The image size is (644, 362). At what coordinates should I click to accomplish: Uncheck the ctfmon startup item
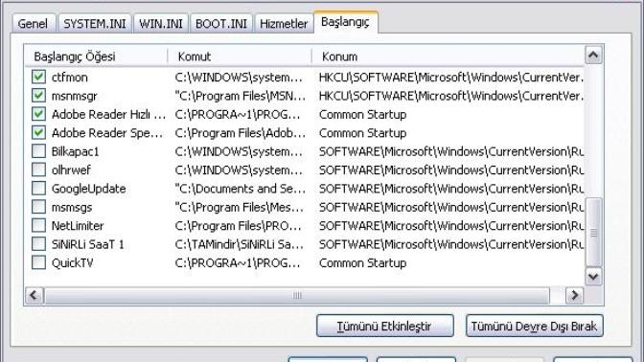(38, 77)
